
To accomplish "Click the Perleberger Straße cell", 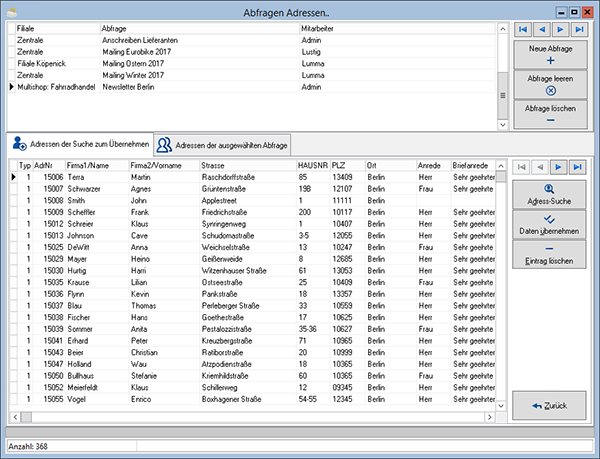I will pyautogui.click(x=248, y=306).
